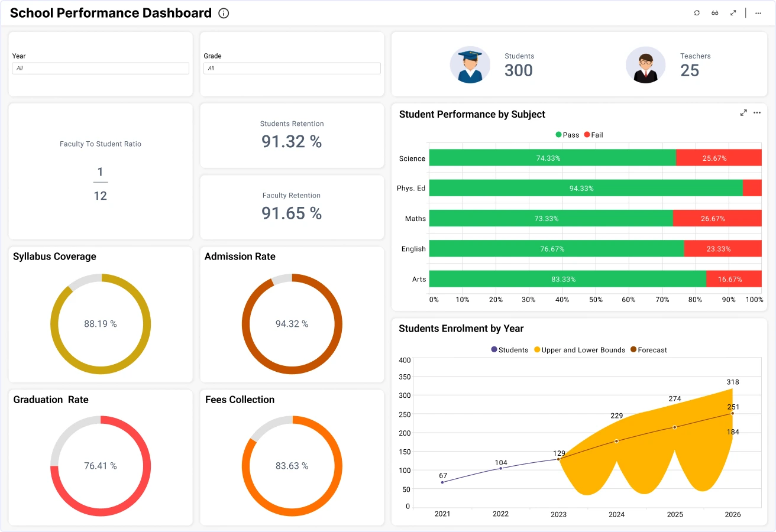Select the 2022 enrolment data point
The image size is (776, 532).
(500, 468)
